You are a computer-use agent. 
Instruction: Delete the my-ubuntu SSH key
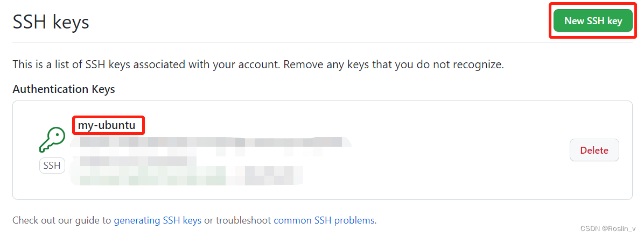point(594,150)
